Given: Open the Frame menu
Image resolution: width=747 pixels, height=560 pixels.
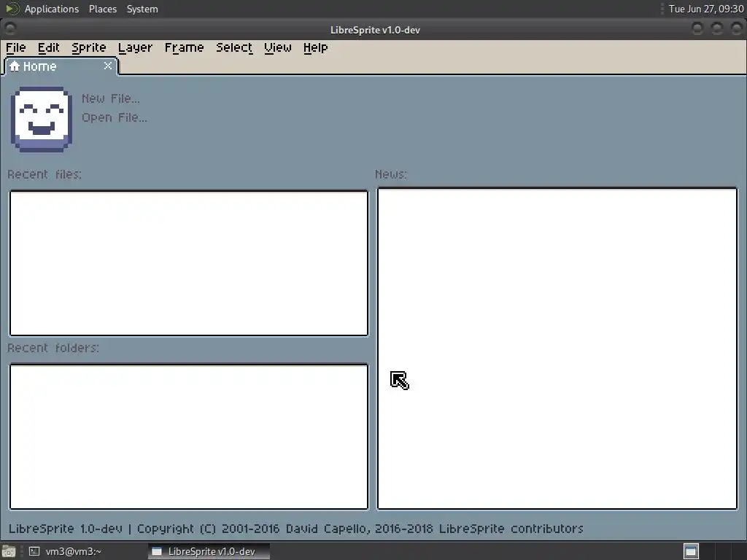Looking at the screenshot, I should point(184,47).
